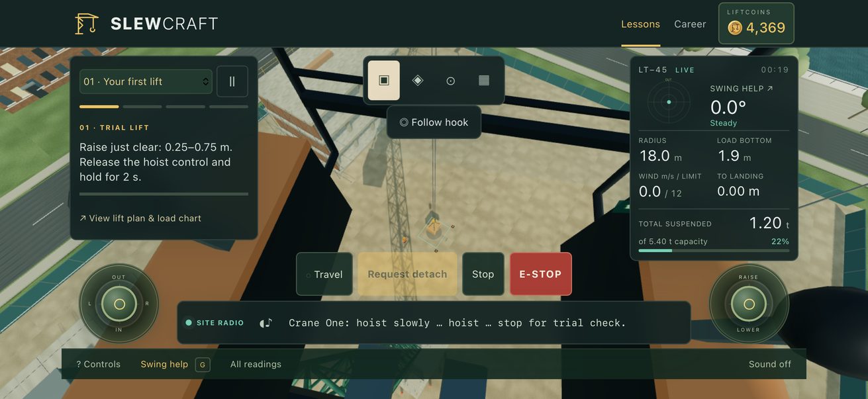Viewport: 868px width, 399px height.
Task: Click the green Site Radio status dot
Action: coord(189,323)
